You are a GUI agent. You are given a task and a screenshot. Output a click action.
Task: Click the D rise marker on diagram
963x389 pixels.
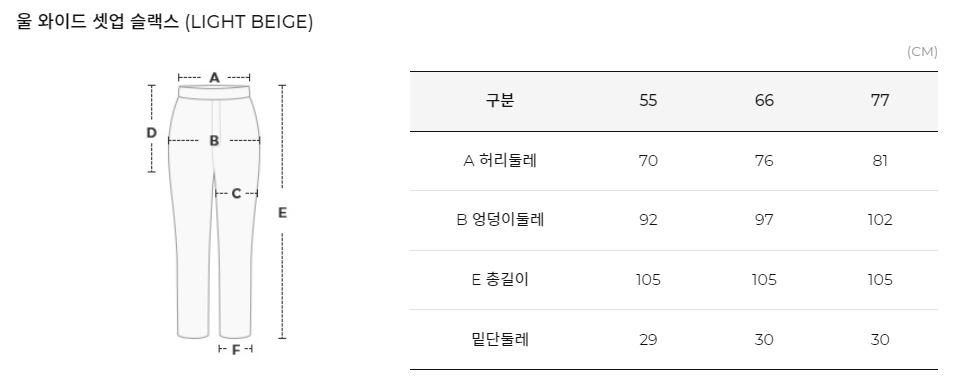pyautogui.click(x=152, y=133)
